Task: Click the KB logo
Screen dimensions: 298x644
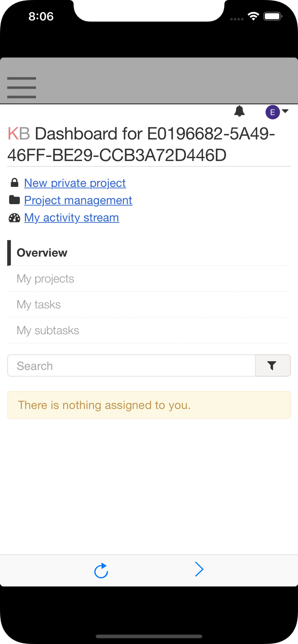Action: coord(19,134)
